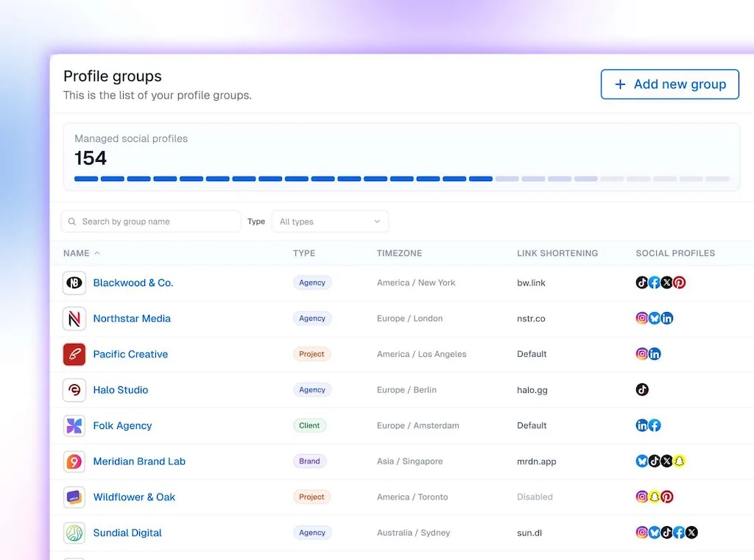Click the mrdn.app shortening cell
Image resolution: width=754 pixels, height=560 pixels.
pyautogui.click(x=537, y=461)
